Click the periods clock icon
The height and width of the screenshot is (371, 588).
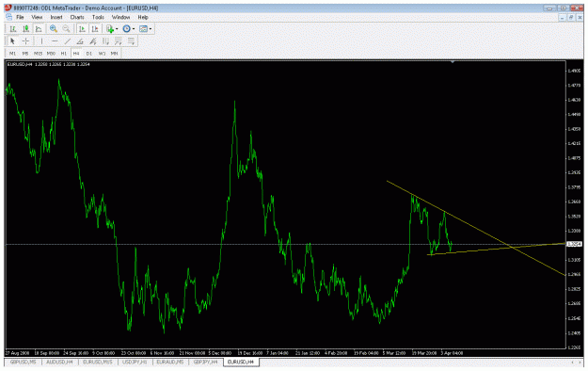pyautogui.click(x=127, y=29)
